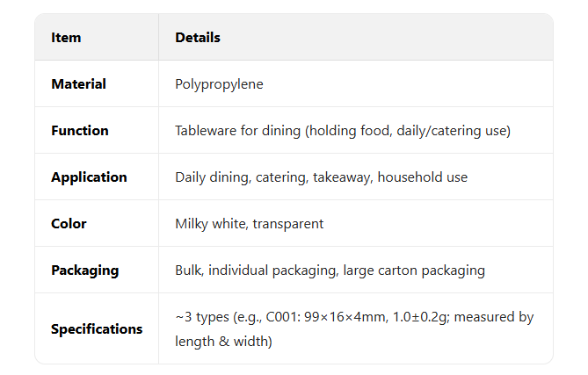Viewport: 588px width, 375px height.
Task: Select the "Function" row label
Action: (x=80, y=131)
